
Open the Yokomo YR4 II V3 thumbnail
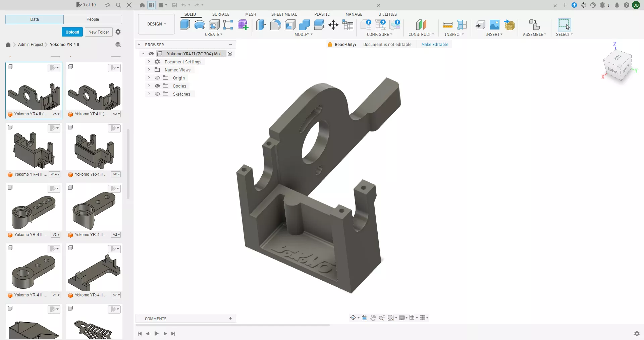point(94,87)
